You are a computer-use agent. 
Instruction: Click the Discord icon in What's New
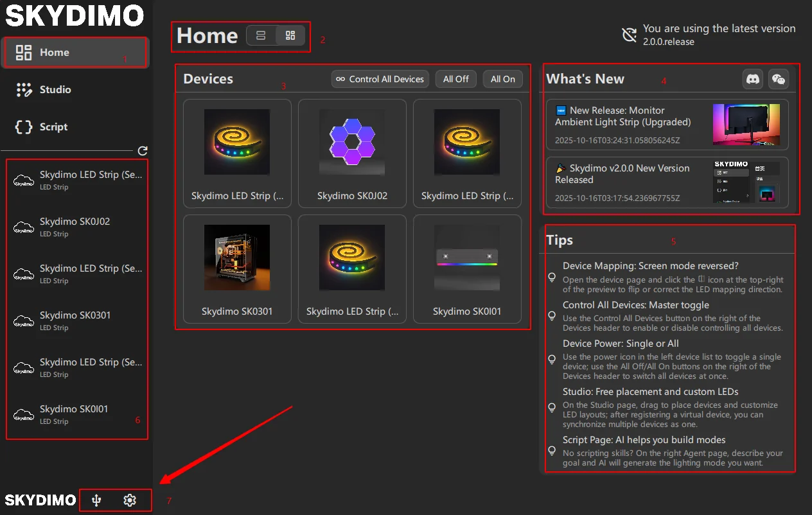click(x=752, y=79)
